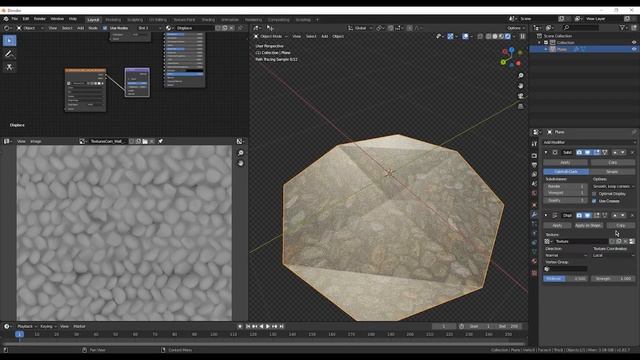Remove the Displace modifier with X
Screen dimensions: 640x360
pyautogui.click(x=632, y=215)
